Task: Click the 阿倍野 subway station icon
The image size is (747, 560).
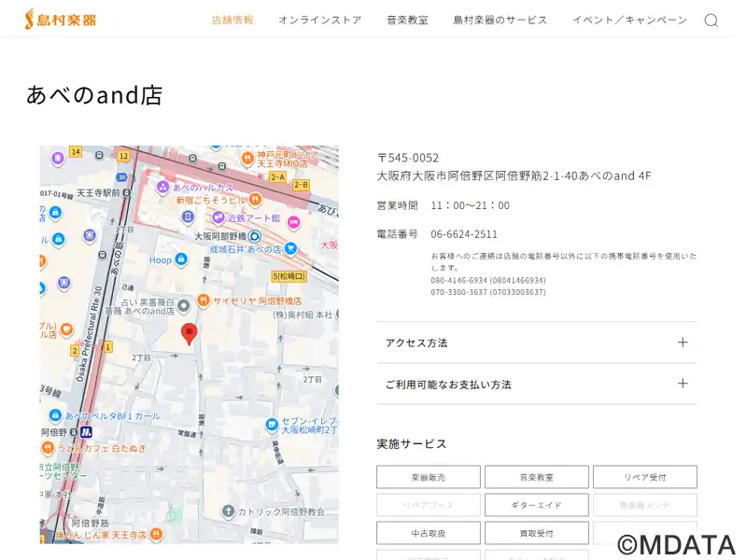Action: click(86, 432)
